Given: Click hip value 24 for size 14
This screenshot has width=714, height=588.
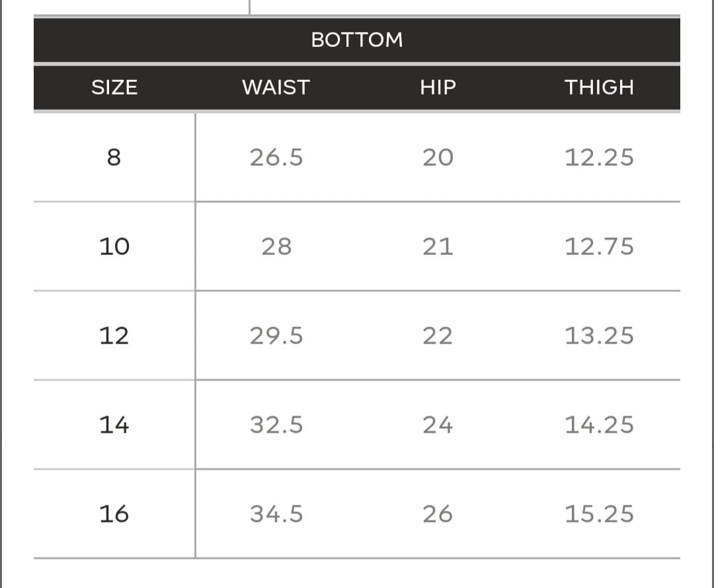Looking at the screenshot, I should click(x=438, y=424).
